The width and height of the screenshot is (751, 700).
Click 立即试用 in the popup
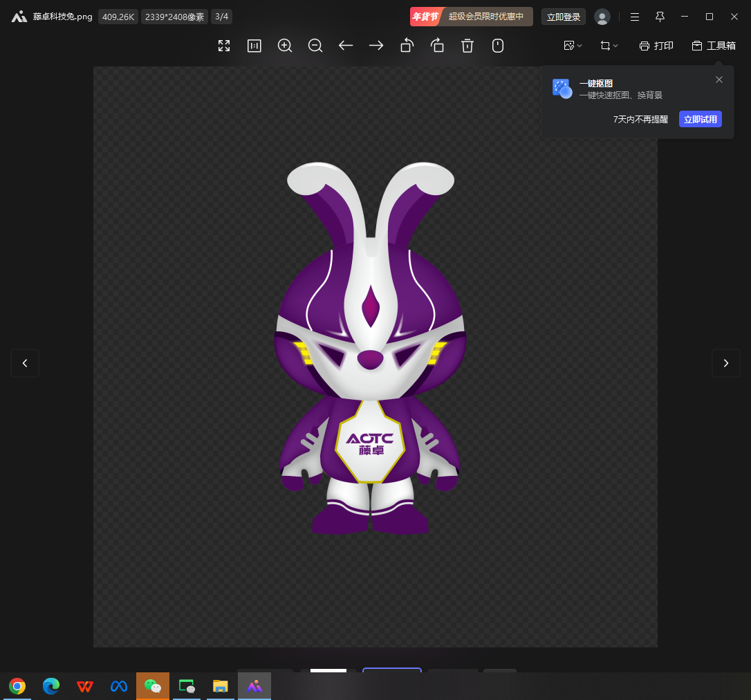(701, 119)
